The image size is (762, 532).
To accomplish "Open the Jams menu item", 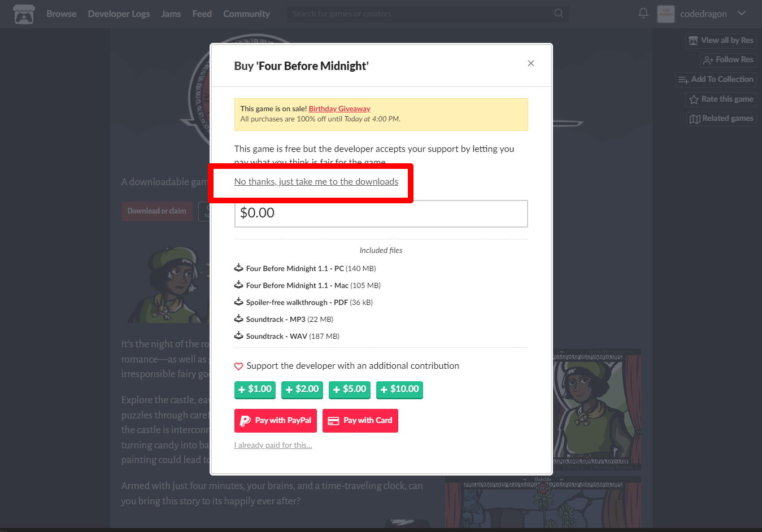I will coord(171,14).
